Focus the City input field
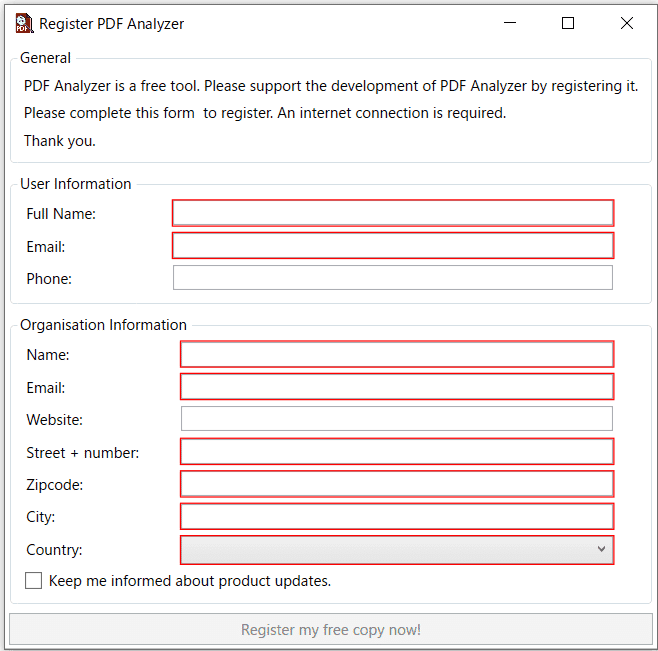658x651 pixels. [x=396, y=517]
